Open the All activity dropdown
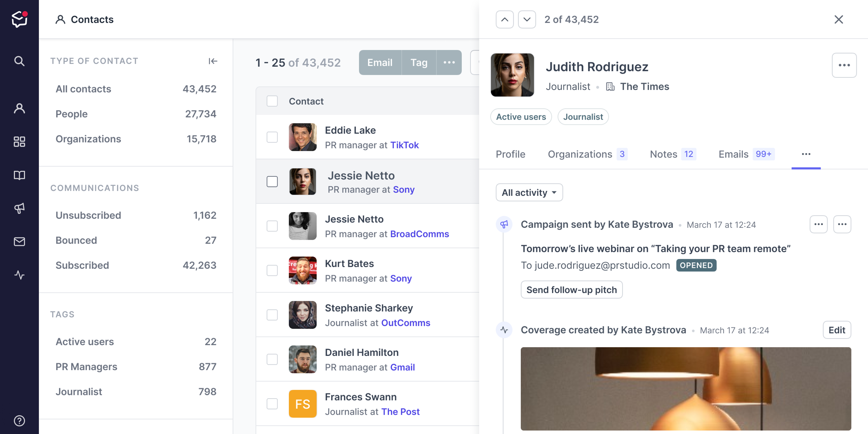The image size is (868, 434). [x=529, y=192]
